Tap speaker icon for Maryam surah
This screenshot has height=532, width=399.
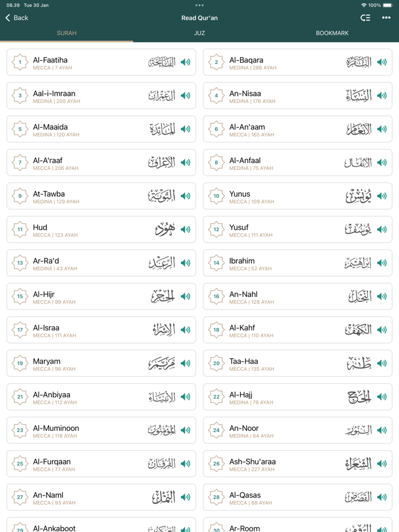(x=186, y=364)
